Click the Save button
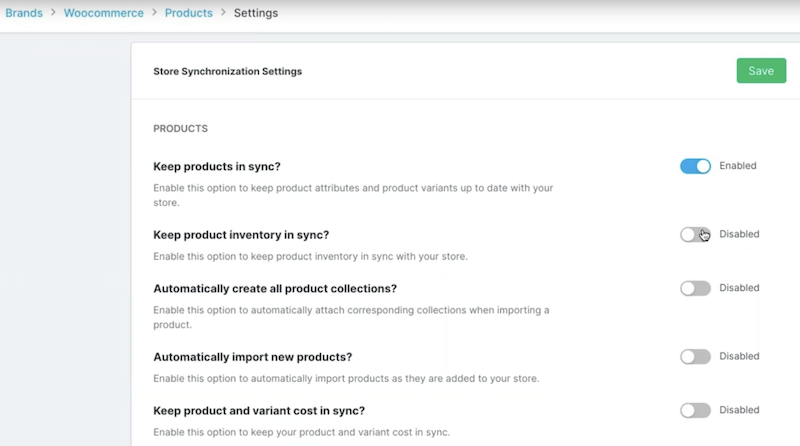 click(x=761, y=70)
